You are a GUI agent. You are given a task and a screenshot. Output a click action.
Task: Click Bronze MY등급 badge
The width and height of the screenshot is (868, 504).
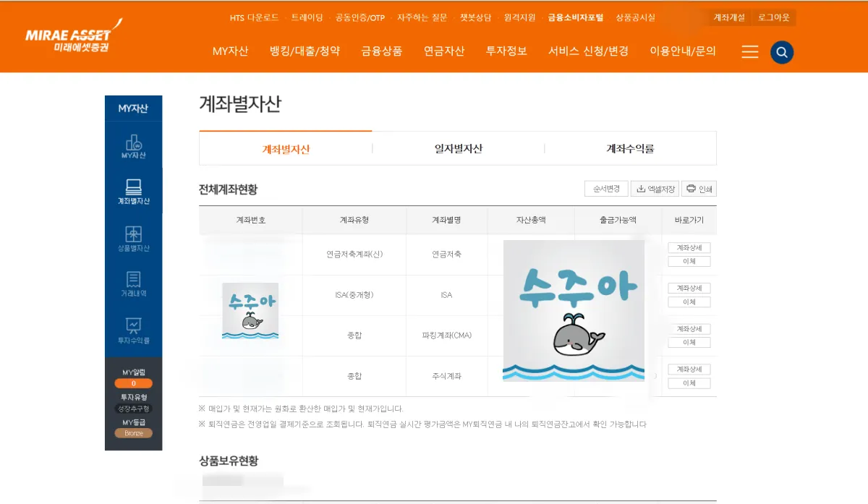pos(134,433)
